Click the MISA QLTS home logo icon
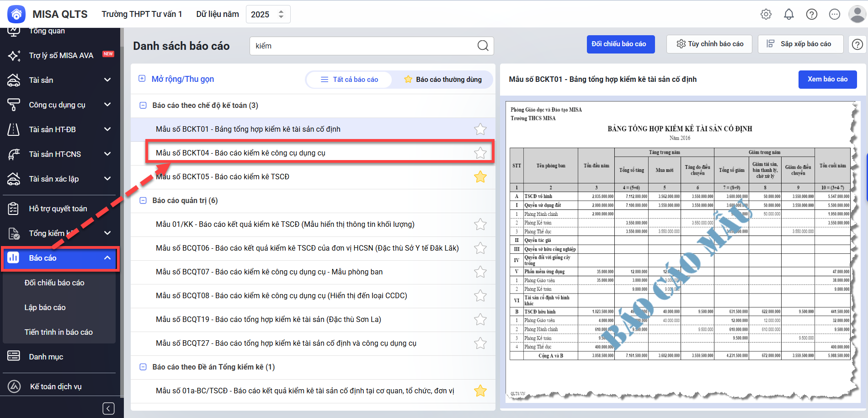 [x=16, y=14]
